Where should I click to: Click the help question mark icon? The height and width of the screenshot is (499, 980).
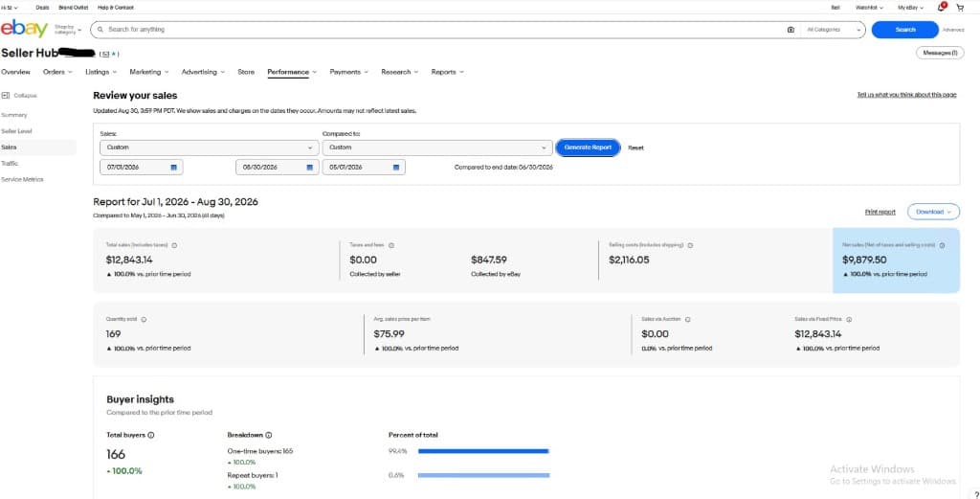click(976, 494)
